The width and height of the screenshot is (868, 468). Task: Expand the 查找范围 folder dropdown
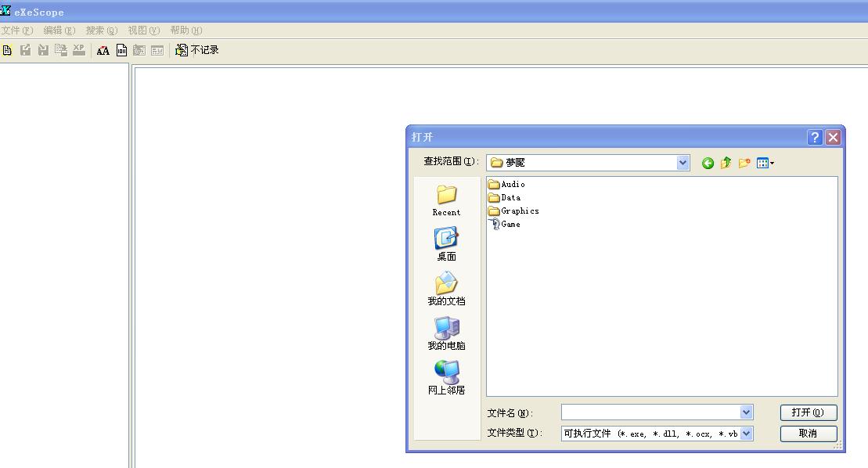pyautogui.click(x=683, y=163)
